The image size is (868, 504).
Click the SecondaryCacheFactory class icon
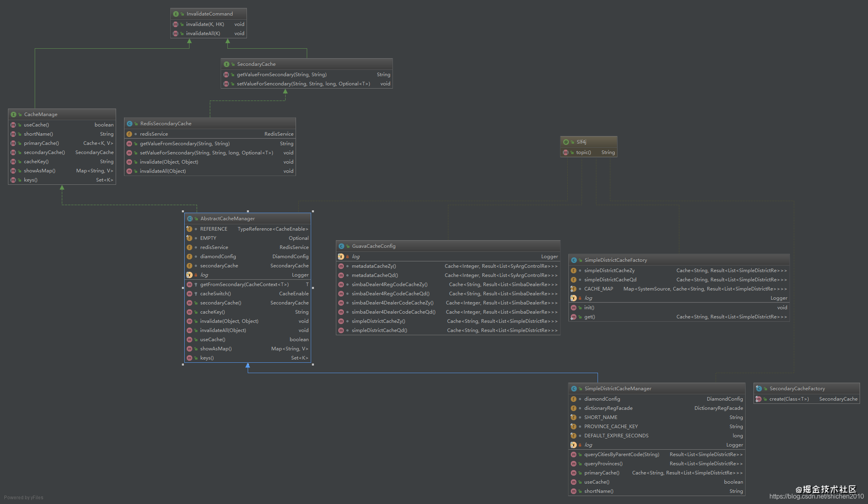(x=759, y=389)
